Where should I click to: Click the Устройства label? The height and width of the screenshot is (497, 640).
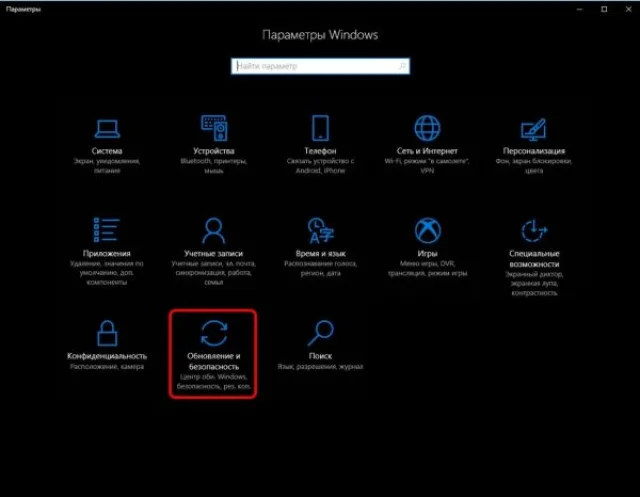214,151
